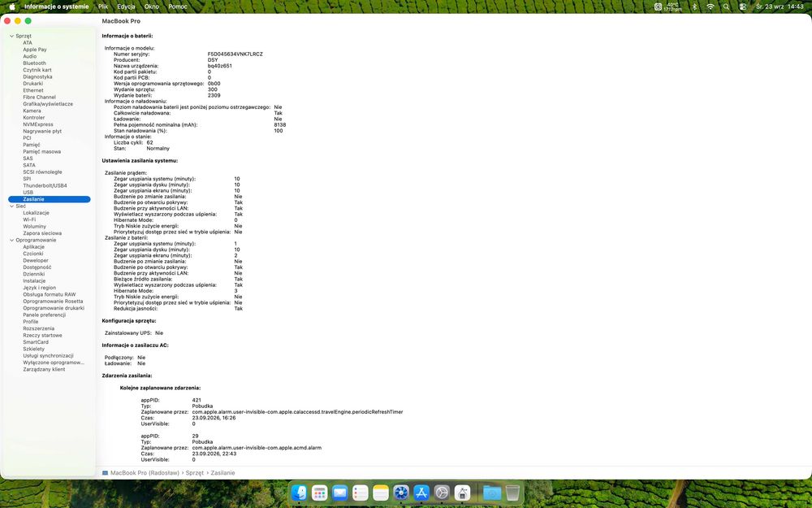Viewport: 812px width, 508px height.
Task: Click the device name bq40z651
Action: [219, 66]
